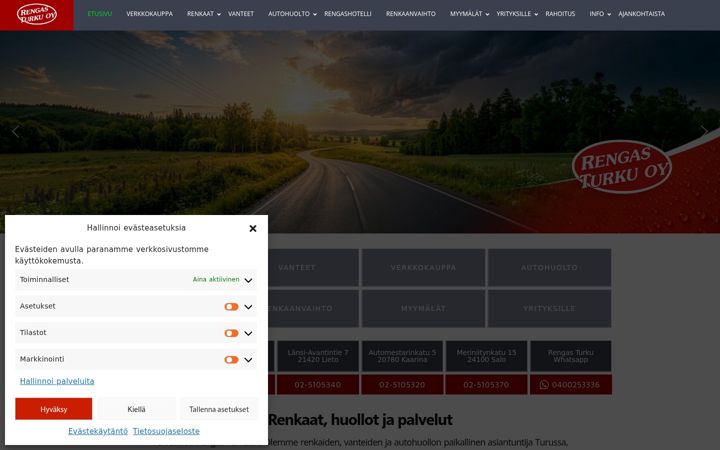Close the cookie settings dialog
This screenshot has height=450, width=720.
tap(253, 228)
